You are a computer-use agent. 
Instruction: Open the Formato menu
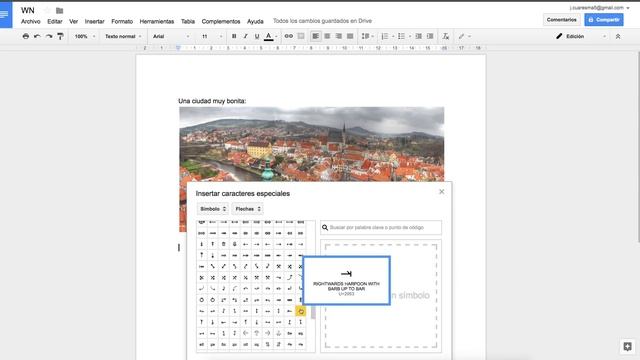(x=122, y=21)
